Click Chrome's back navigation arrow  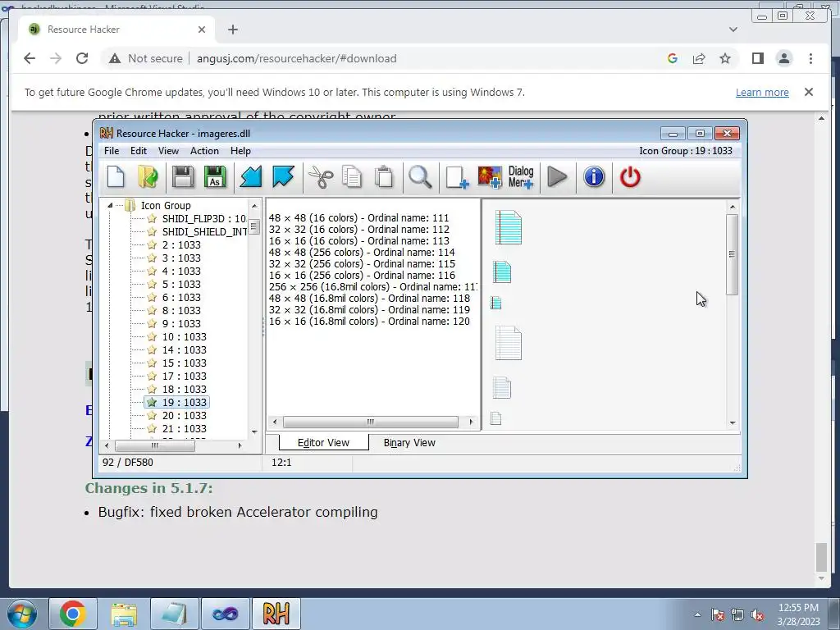click(30, 58)
